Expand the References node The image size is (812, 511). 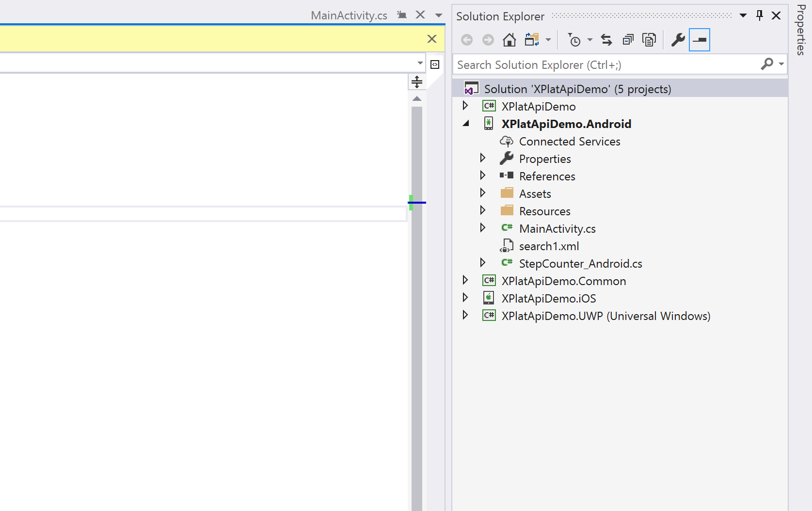click(x=483, y=175)
